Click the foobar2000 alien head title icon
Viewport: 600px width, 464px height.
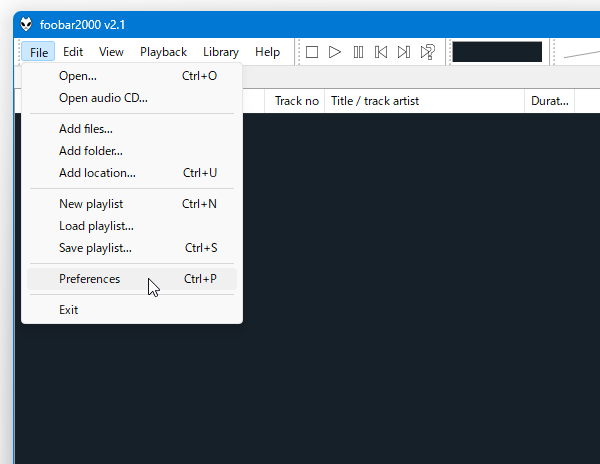[26, 24]
